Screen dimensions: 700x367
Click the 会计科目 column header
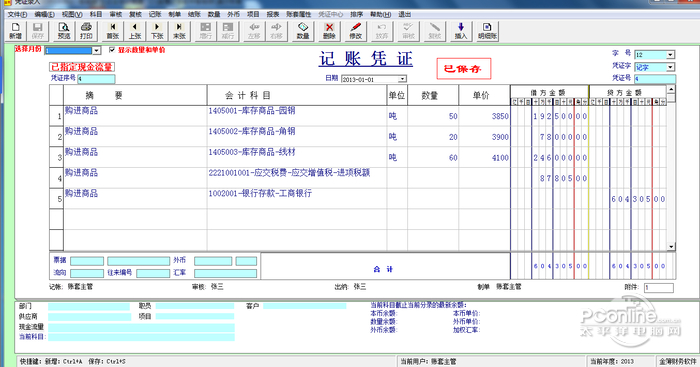[x=297, y=95]
